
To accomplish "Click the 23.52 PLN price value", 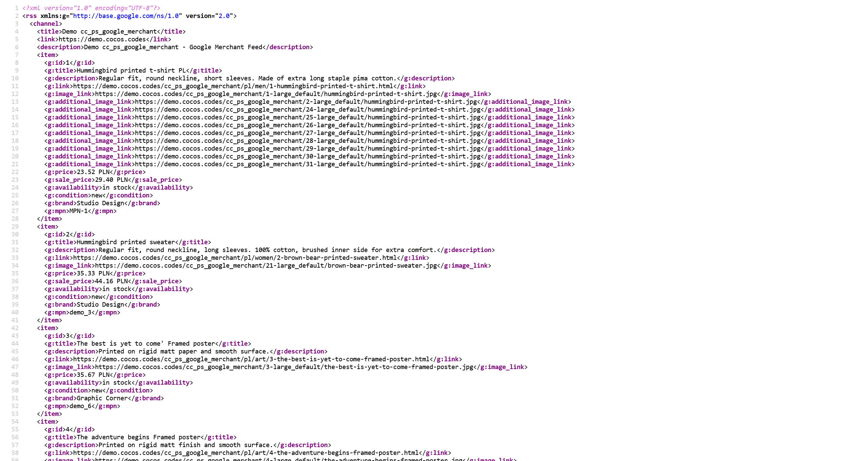I will pos(93,172).
